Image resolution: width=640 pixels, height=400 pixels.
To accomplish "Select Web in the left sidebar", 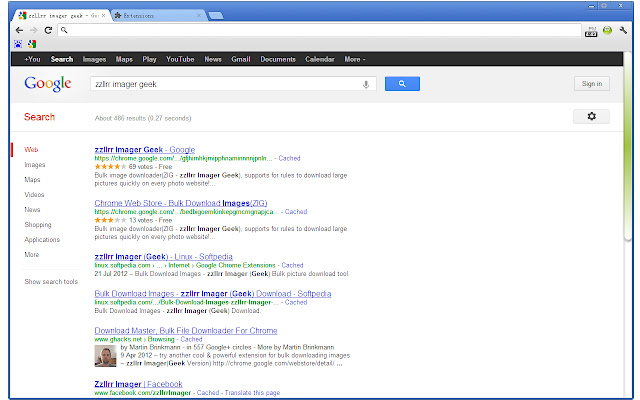I will pyautogui.click(x=31, y=150).
